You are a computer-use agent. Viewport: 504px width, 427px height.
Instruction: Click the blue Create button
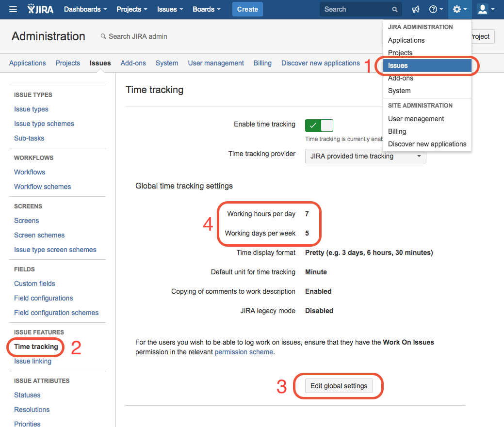(247, 9)
